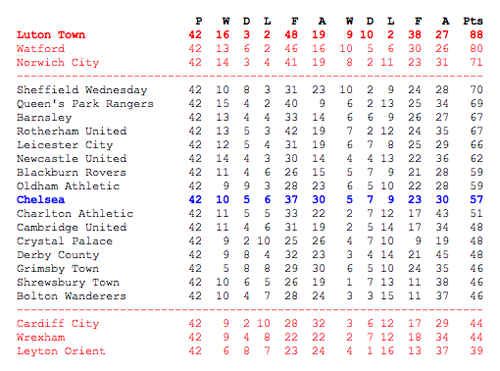Click the Leyton Orient team name
Screen dimensions: 500x371
(x=61, y=351)
